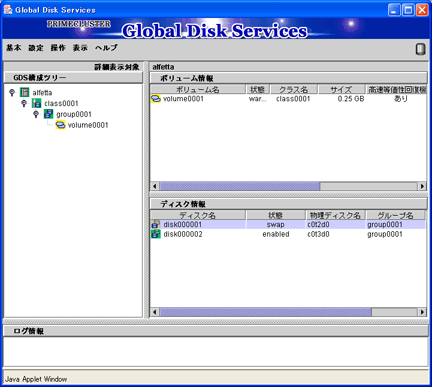The width and height of the screenshot is (432, 387).
Task: Collapse the alfetta tree node
Action: coord(12,92)
